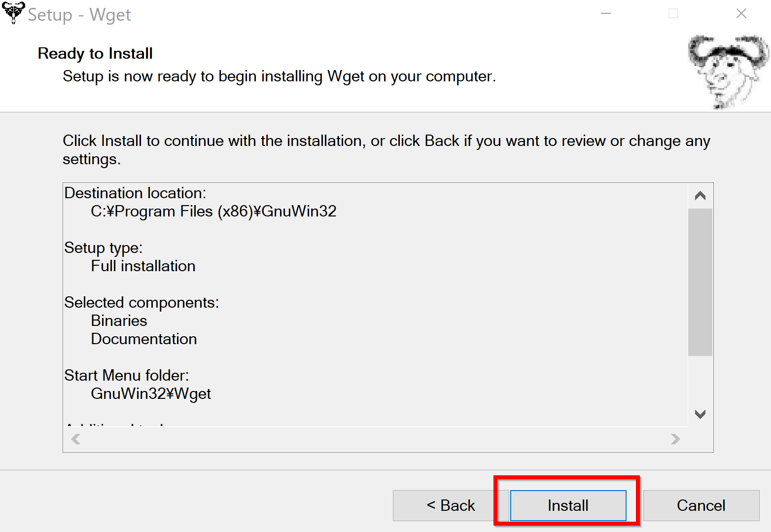Click the Setup - Wget title bar text
Screen dimensions: 771x532
click(x=79, y=15)
